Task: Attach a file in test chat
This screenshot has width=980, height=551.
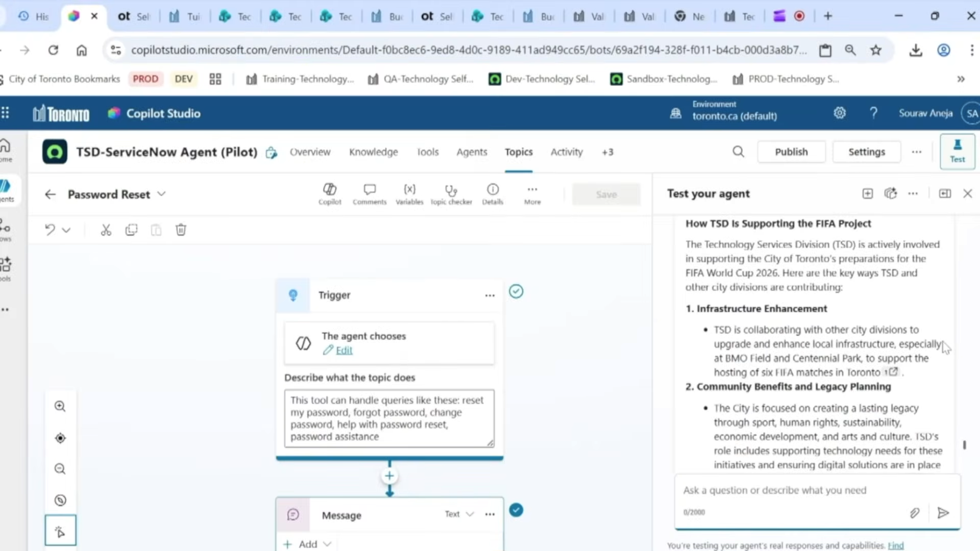Action: coord(915,513)
